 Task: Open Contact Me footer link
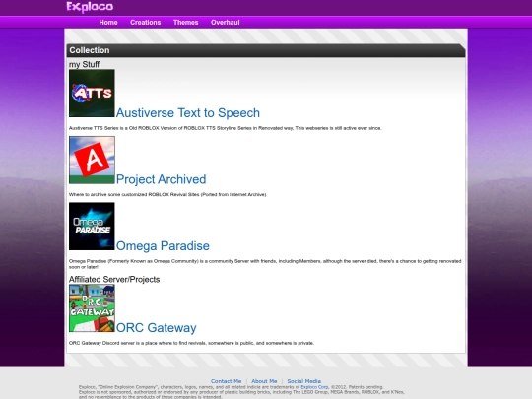click(226, 381)
